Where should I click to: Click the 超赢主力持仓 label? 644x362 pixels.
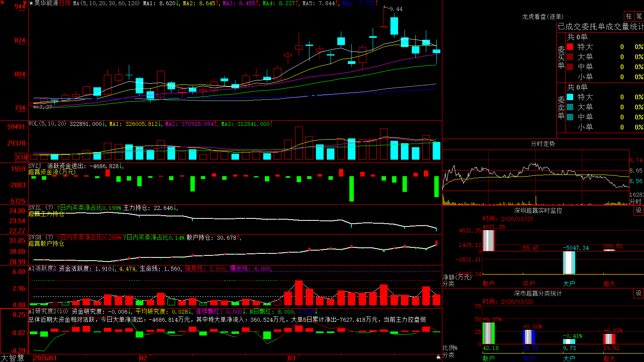pyautogui.click(x=46, y=214)
